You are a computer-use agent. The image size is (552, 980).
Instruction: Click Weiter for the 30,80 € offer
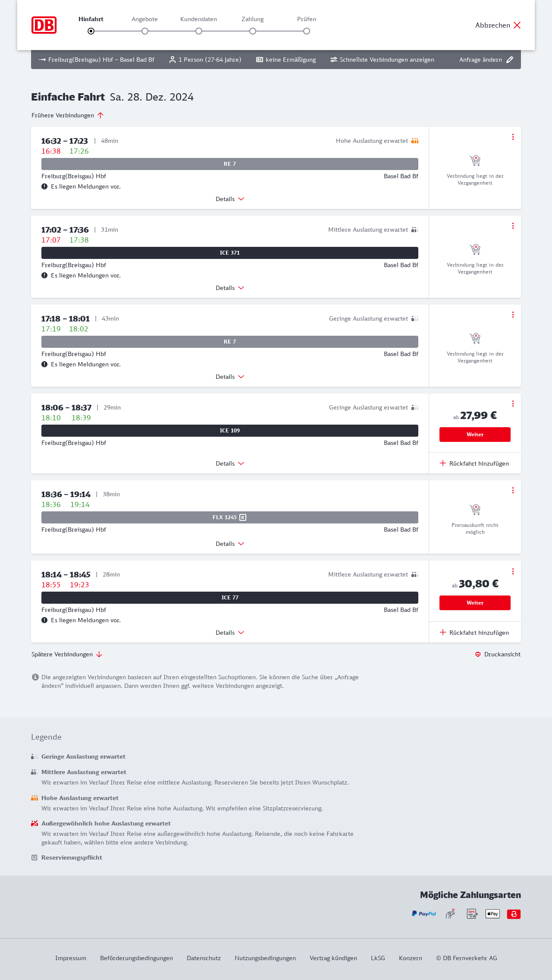(475, 603)
